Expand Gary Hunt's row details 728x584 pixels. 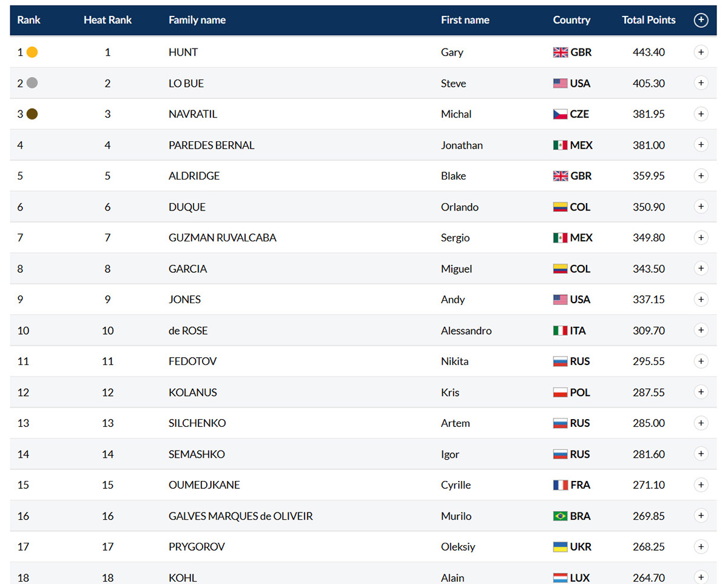click(701, 52)
